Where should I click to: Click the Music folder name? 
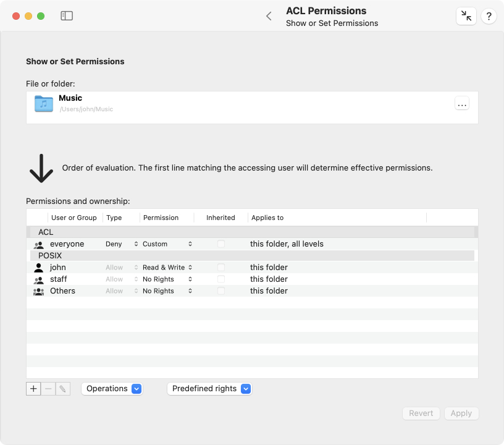click(70, 98)
